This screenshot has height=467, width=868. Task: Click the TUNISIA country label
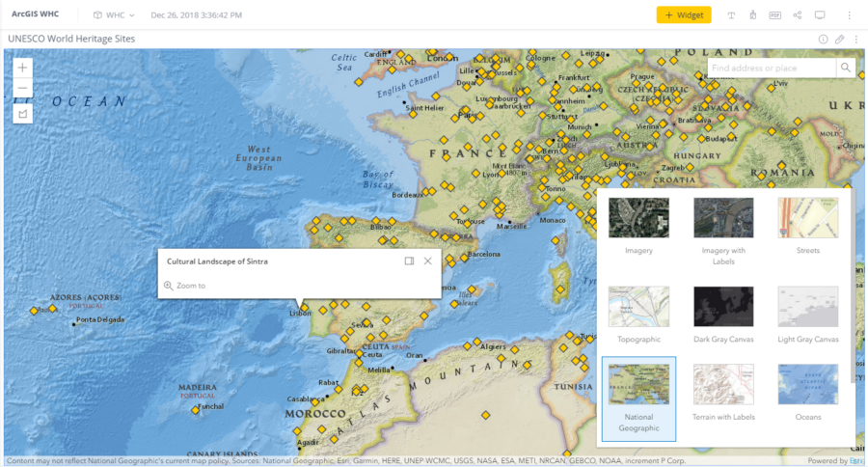pos(574,387)
